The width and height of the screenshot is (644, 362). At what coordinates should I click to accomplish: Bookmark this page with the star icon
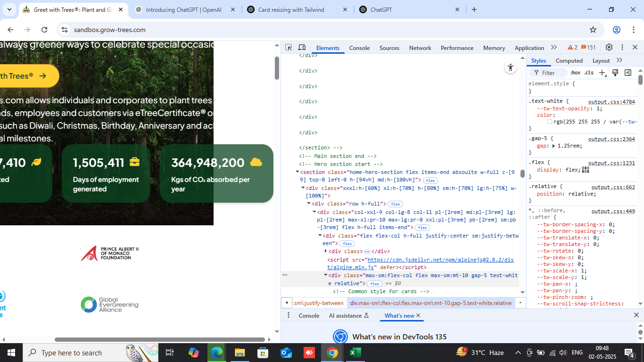pyautogui.click(x=593, y=30)
